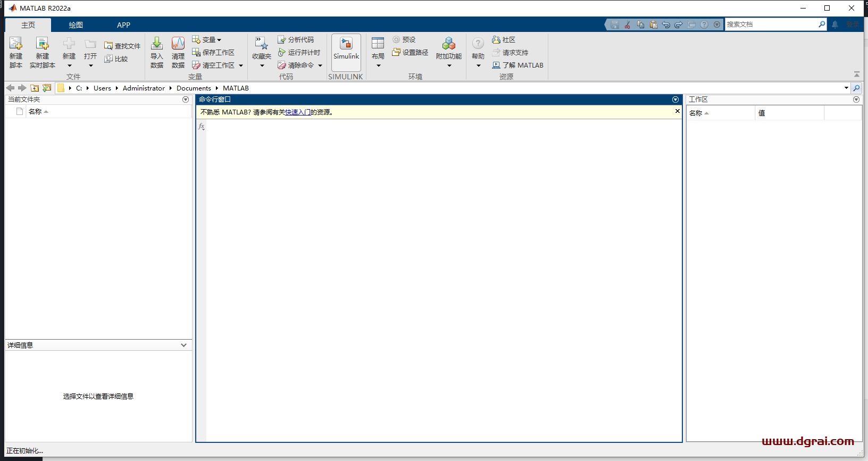Click the 收藏夹 (Favorites) icon

pyautogui.click(x=262, y=44)
